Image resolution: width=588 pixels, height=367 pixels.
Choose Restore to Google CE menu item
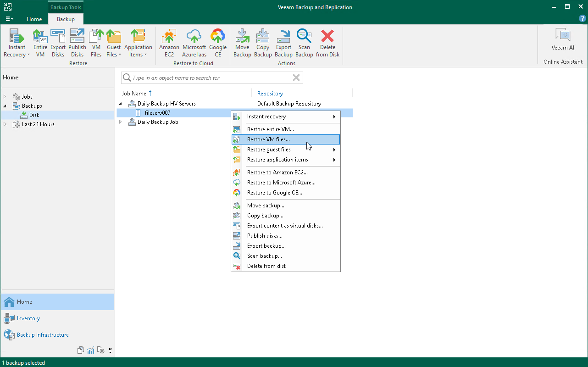tap(286, 193)
